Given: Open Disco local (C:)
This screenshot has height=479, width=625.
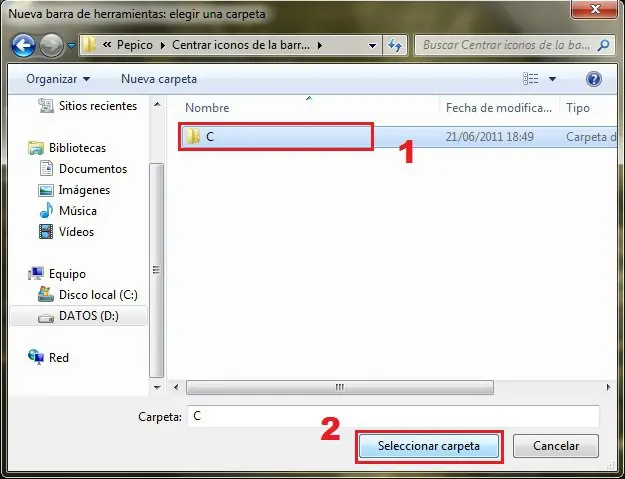Looking at the screenshot, I should point(98,295).
